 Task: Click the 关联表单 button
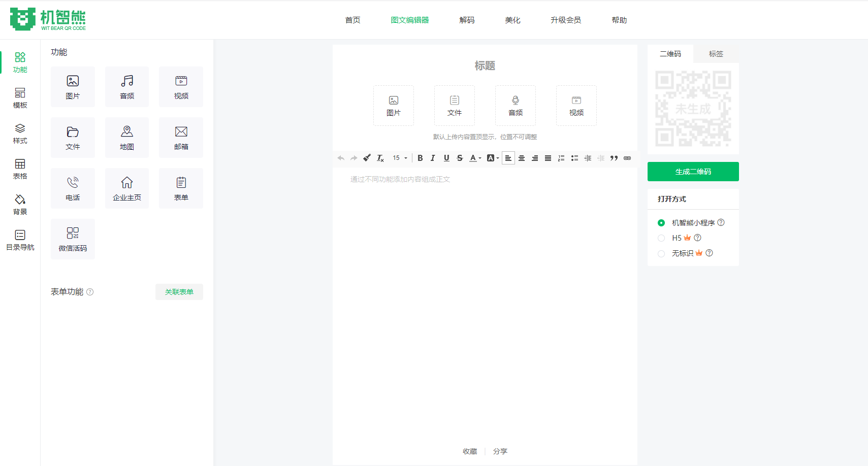pyautogui.click(x=179, y=292)
